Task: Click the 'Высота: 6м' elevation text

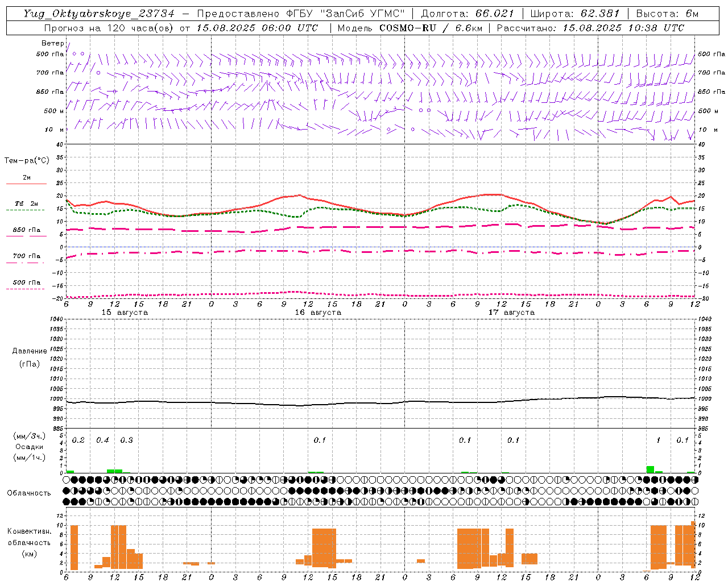Action: (667, 14)
